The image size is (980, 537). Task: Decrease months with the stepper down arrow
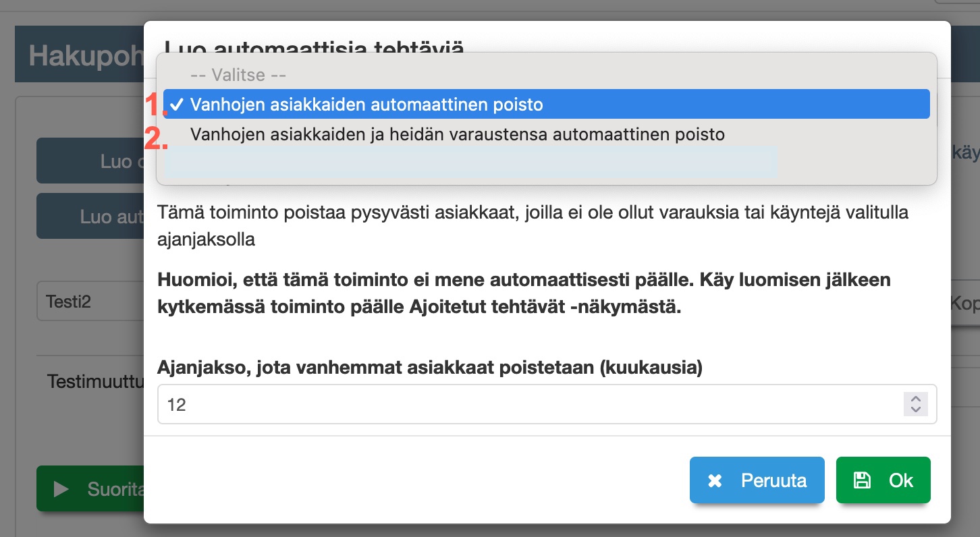[x=916, y=409]
